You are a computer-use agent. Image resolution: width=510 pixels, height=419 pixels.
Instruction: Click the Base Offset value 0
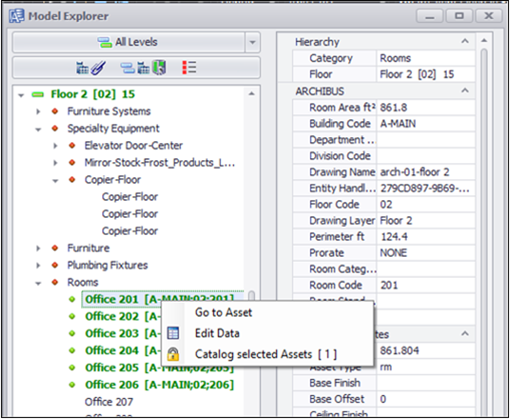383,399
